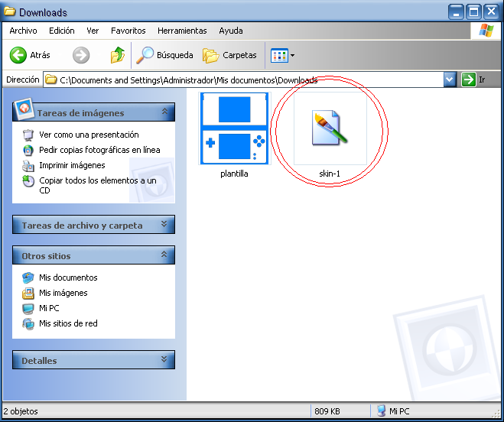Screen dimensions: 504x422
Task: Select the skin-1 paintbrush file icon
Action: (330, 128)
